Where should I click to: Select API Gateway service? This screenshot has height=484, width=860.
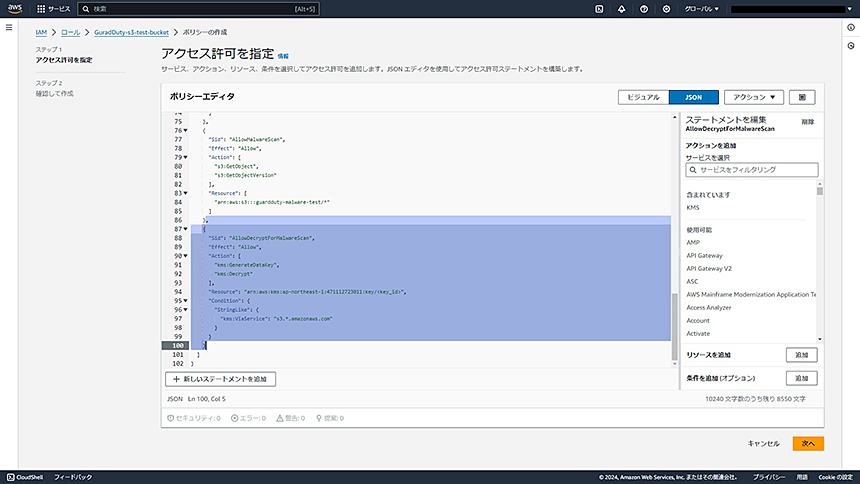coord(704,256)
